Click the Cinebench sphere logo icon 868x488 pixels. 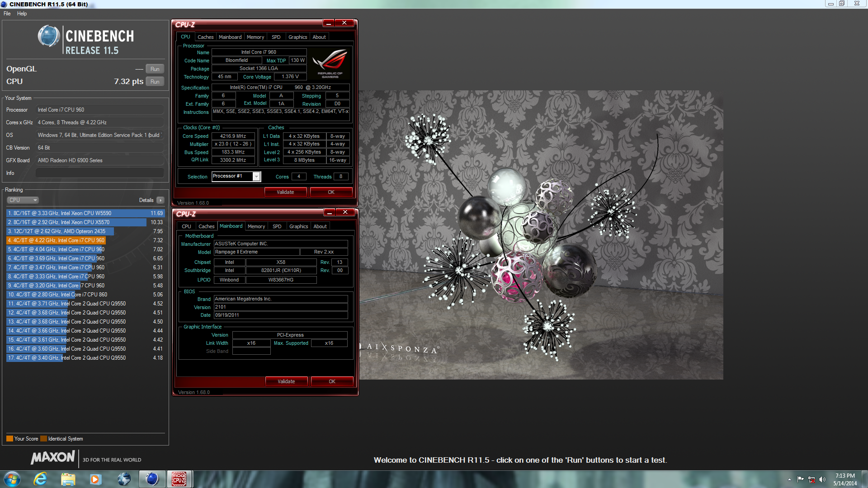(x=49, y=36)
